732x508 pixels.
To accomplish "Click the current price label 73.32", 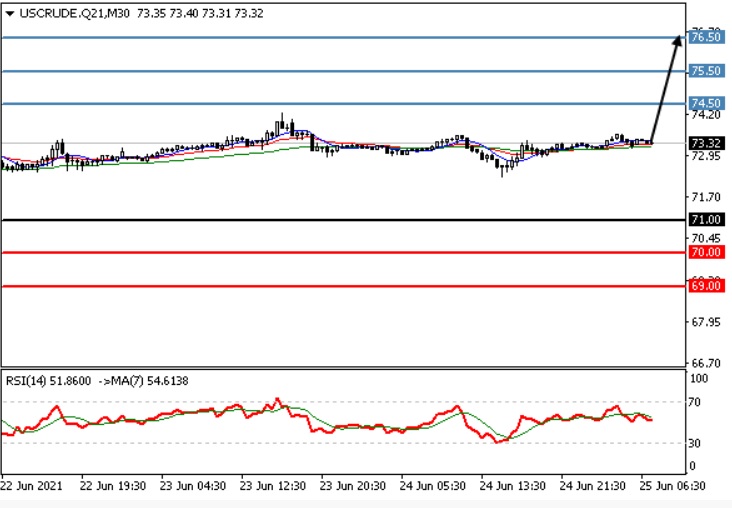I will coord(706,143).
